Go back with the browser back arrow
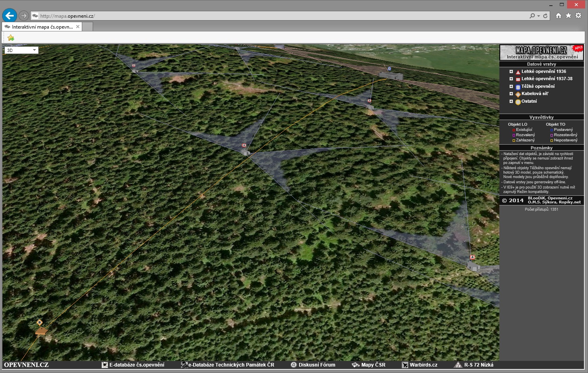 [x=10, y=16]
